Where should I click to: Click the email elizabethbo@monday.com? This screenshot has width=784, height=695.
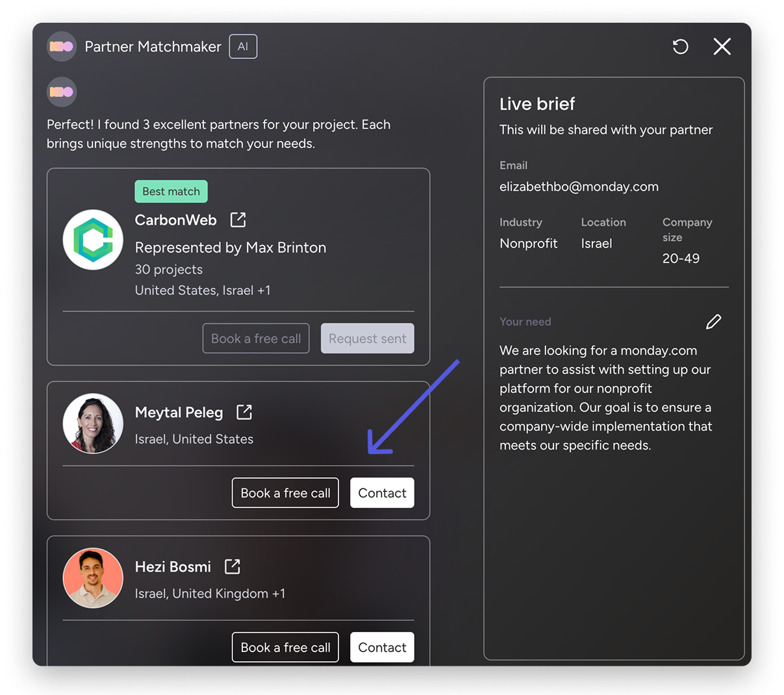click(579, 187)
